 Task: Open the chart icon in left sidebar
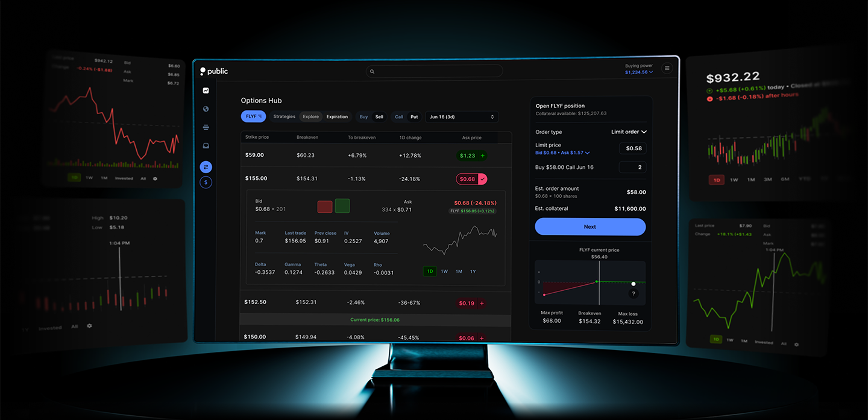[206, 91]
